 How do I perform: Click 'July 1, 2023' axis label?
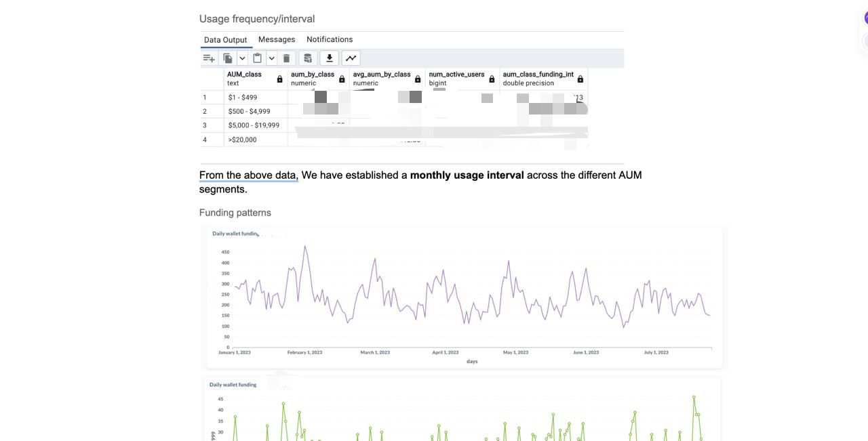656,352
